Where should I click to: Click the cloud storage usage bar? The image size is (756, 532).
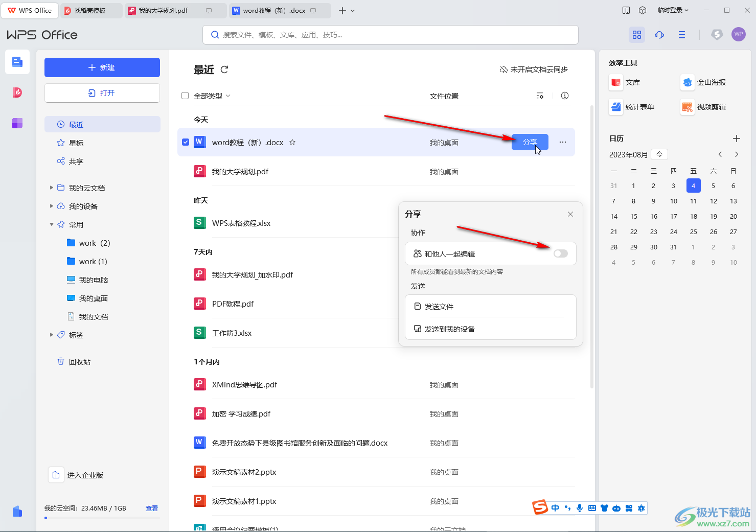click(x=102, y=518)
